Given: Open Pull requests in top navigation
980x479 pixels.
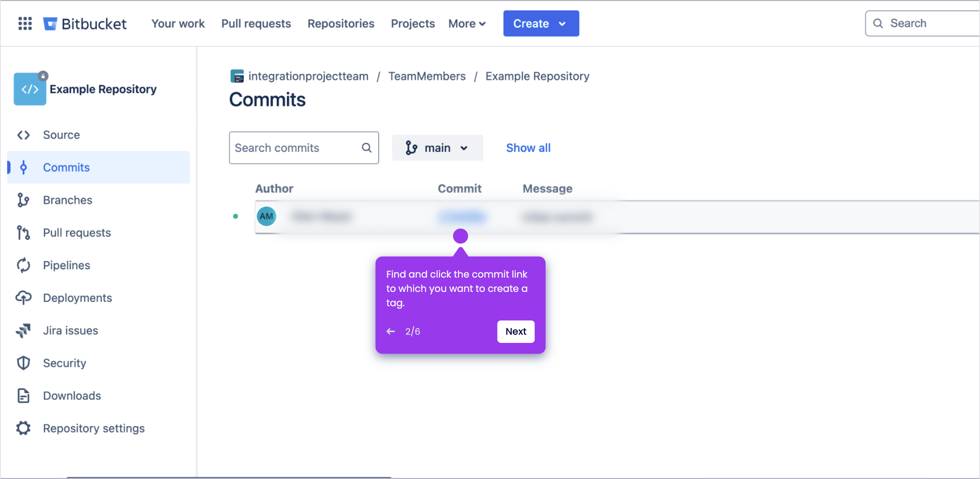Looking at the screenshot, I should click(x=256, y=23).
